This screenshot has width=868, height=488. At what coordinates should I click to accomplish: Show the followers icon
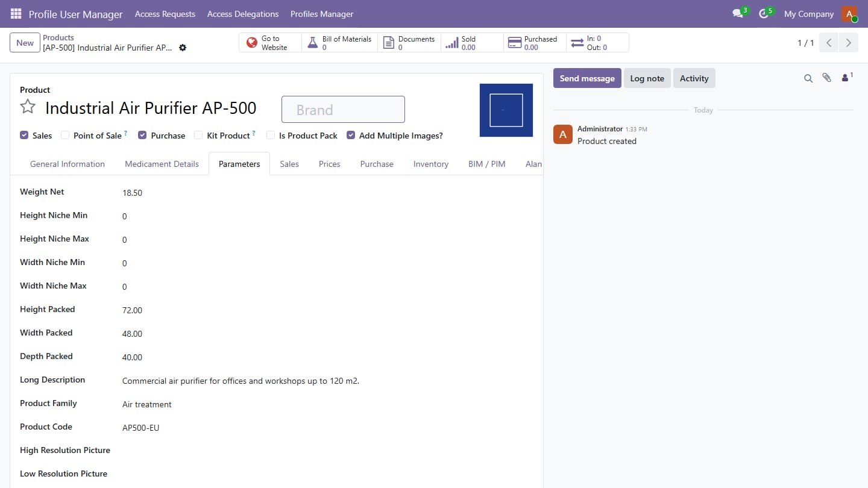tap(847, 77)
